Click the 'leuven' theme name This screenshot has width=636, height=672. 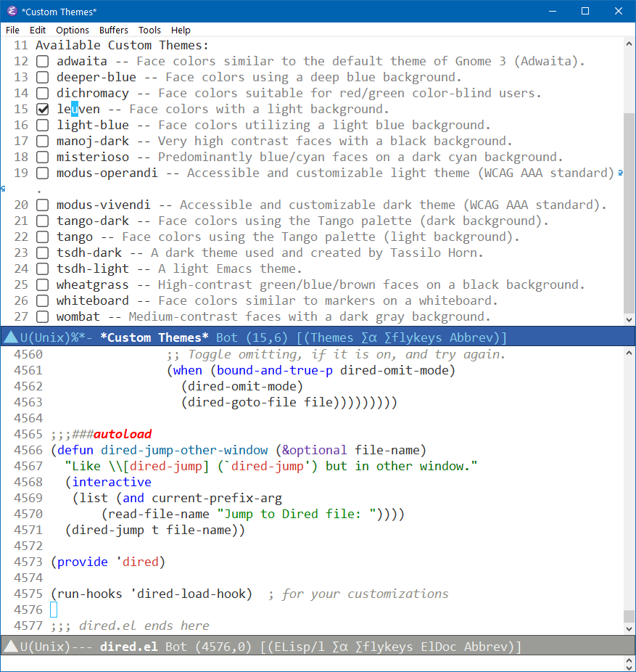tap(78, 110)
